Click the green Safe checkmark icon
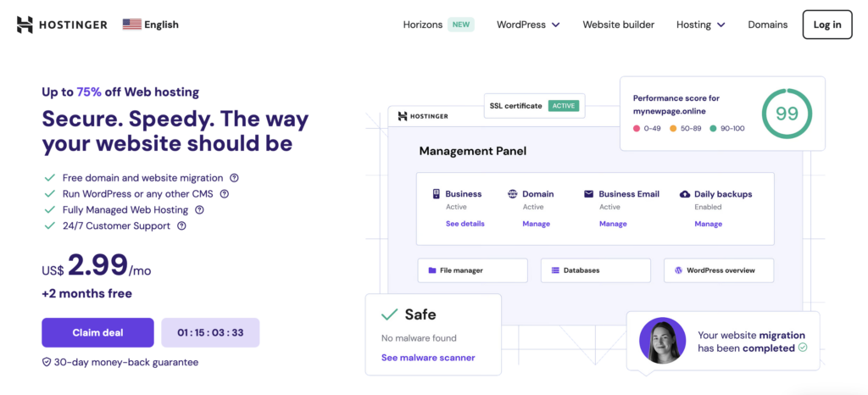 pos(390,314)
